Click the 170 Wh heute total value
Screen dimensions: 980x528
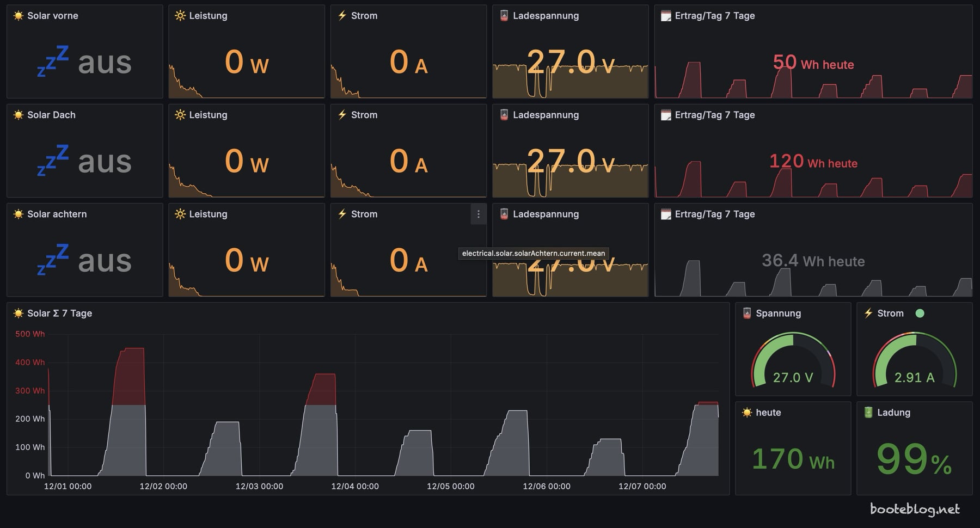pyautogui.click(x=793, y=459)
